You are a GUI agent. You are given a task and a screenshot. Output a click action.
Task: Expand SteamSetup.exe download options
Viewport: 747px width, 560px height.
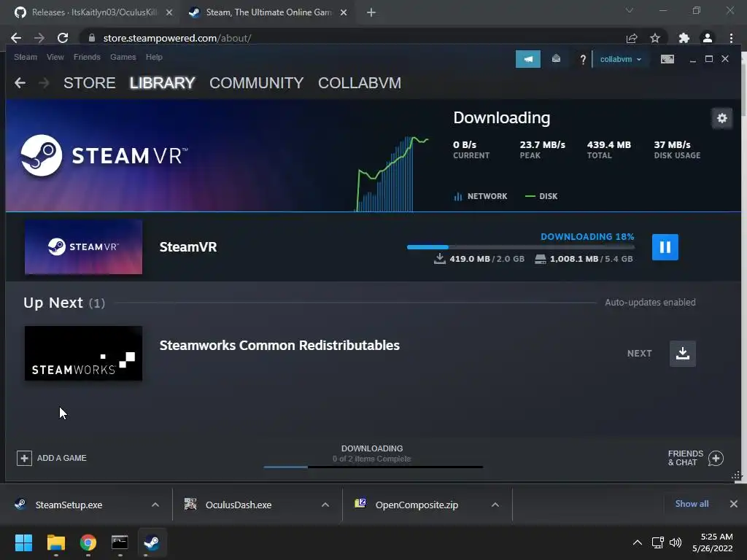(155, 505)
